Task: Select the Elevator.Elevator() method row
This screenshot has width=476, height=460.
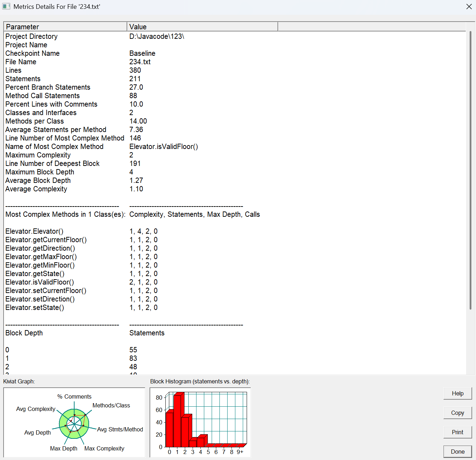Action: pyautogui.click(x=34, y=231)
